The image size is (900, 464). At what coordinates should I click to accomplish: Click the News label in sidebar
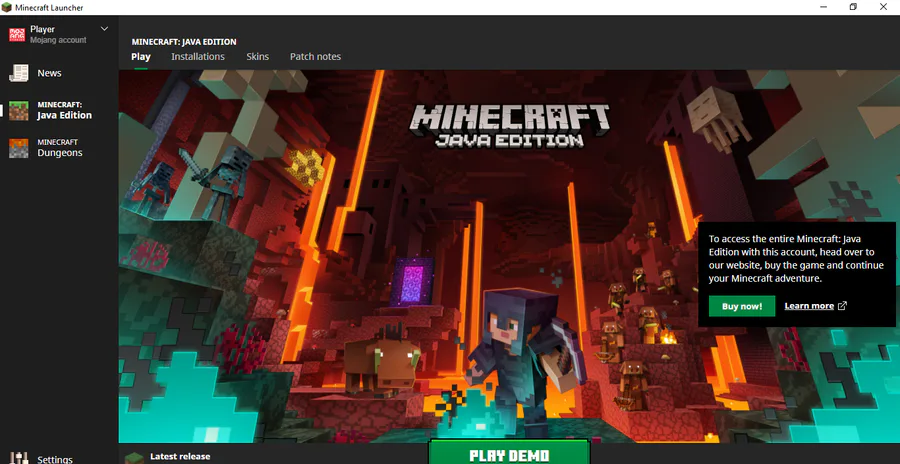click(x=49, y=73)
